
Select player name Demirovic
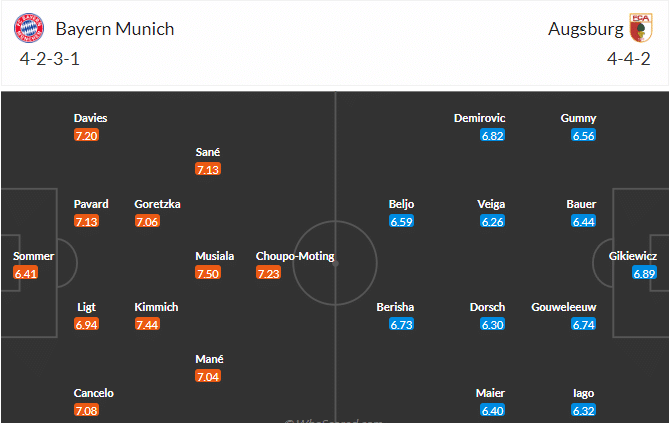pyautogui.click(x=479, y=118)
